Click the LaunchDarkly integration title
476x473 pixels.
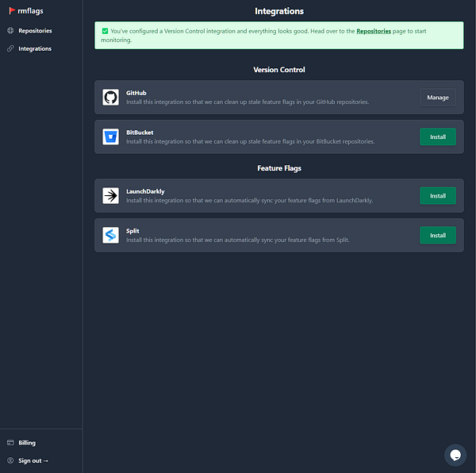tap(145, 191)
